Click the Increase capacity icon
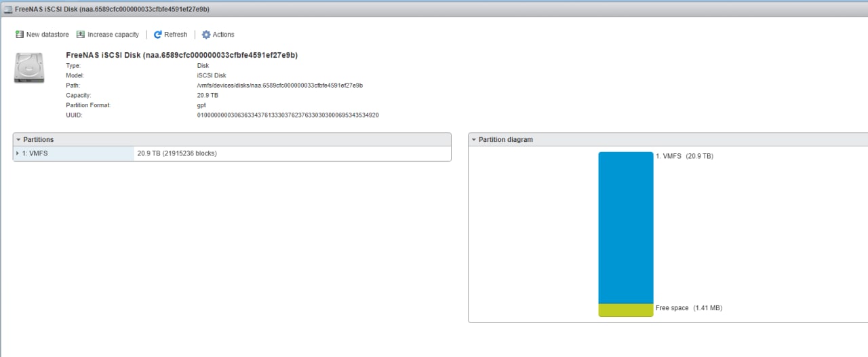Viewport: 868px width, 357px height. [x=81, y=35]
